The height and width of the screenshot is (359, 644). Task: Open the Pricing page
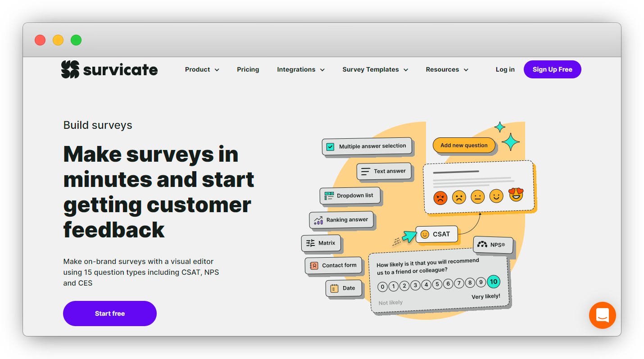coord(248,69)
